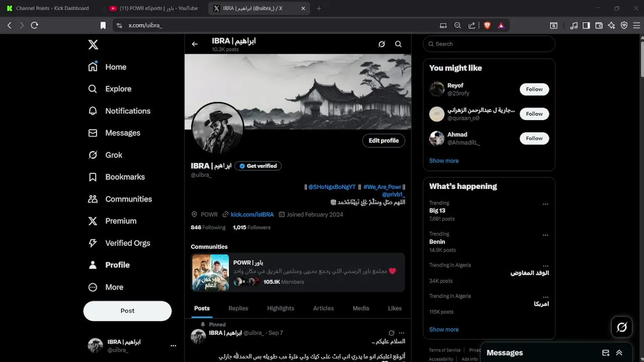This screenshot has width=644, height=362.
Task: Click the search icon in profile header
Action: 398,44
